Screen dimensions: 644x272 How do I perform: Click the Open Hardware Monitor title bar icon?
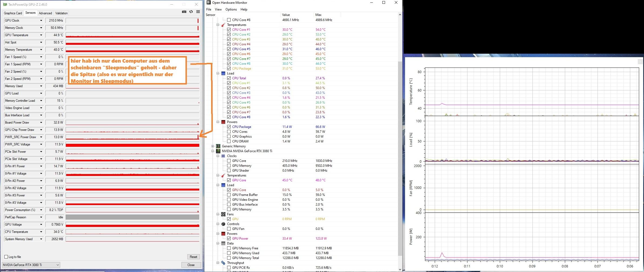[208, 3]
